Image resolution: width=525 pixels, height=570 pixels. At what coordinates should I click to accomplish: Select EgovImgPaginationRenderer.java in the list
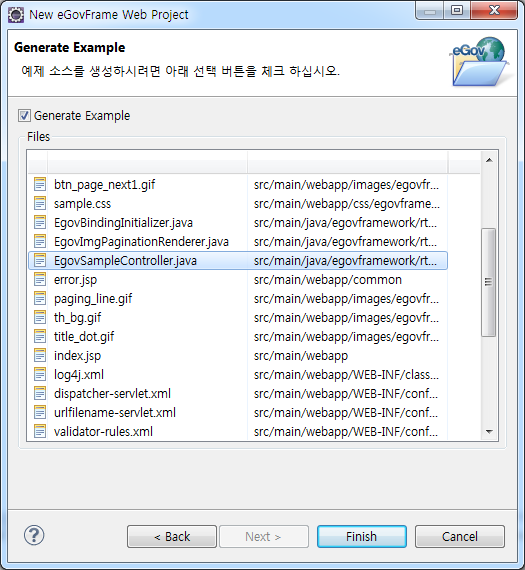tap(238, 241)
